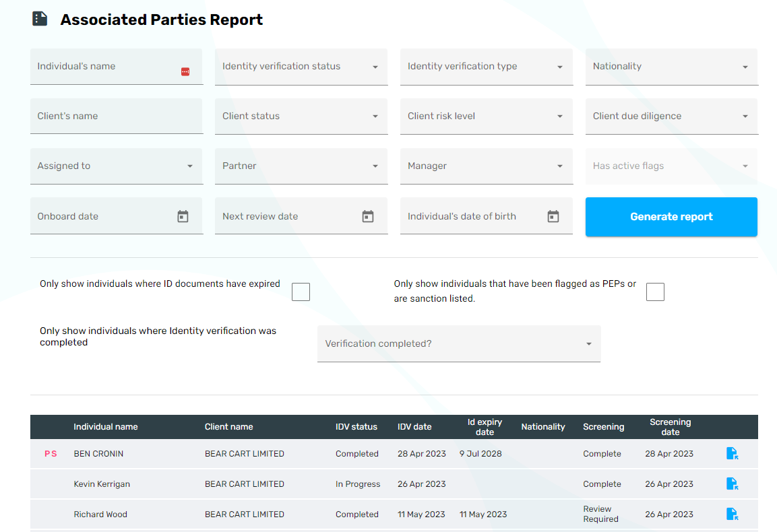Open the Assigned to dropdown
This screenshot has height=532, width=777.
[116, 166]
